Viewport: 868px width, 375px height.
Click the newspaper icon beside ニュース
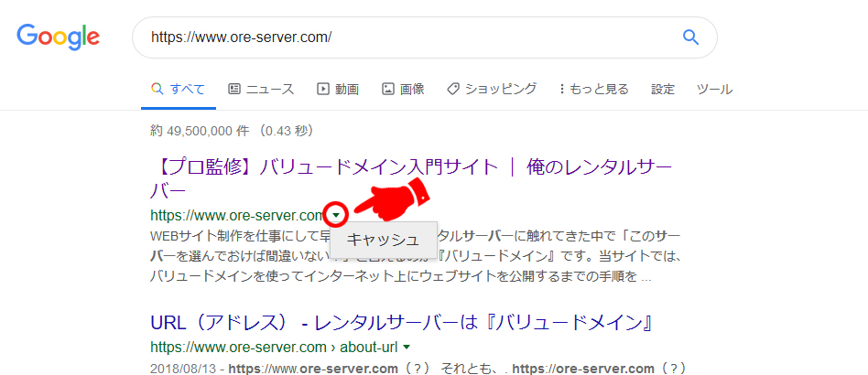(x=233, y=89)
